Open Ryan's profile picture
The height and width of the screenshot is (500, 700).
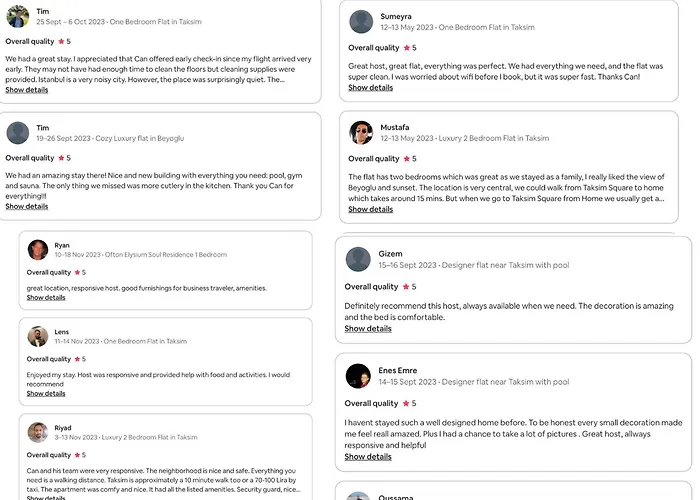point(38,249)
